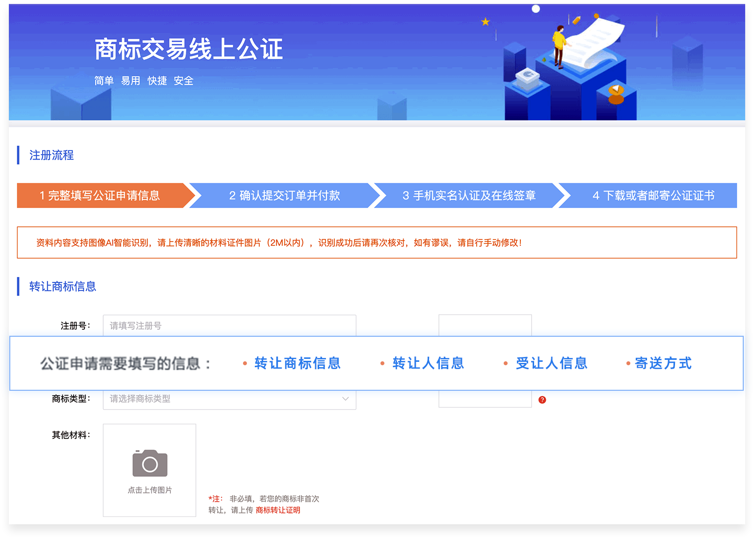The image size is (756, 540).
Task: Click the 点击上传图片 label text
Action: pyautogui.click(x=150, y=490)
